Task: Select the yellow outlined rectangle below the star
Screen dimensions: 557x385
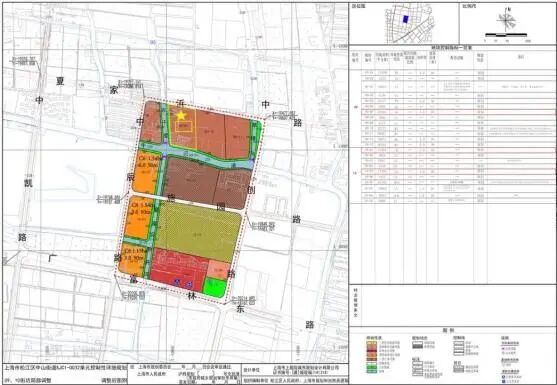Action: pos(184,127)
